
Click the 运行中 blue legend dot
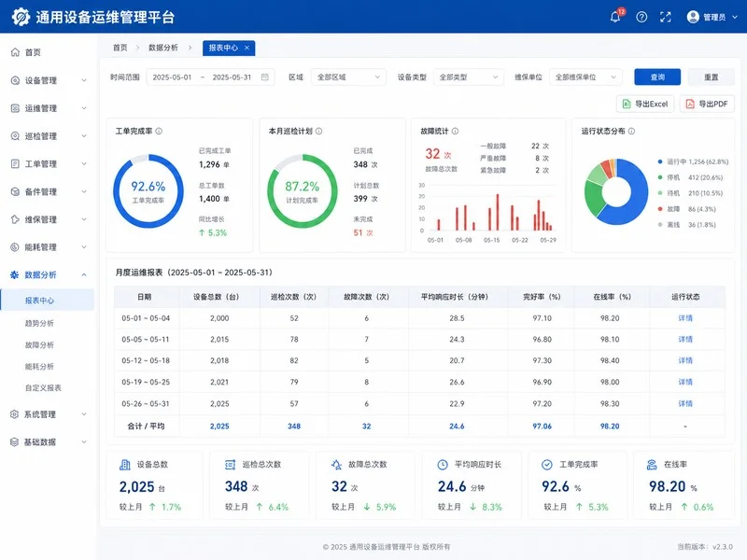point(660,161)
